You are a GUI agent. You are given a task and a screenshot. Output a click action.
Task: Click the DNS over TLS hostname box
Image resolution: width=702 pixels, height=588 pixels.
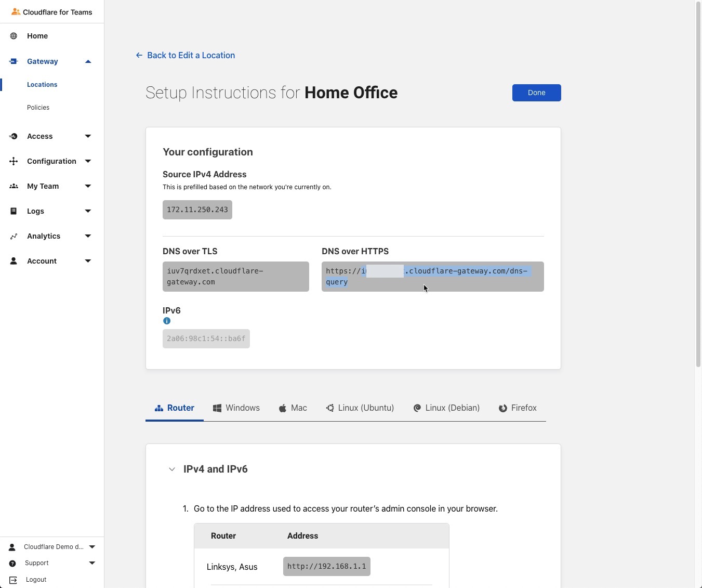(236, 277)
